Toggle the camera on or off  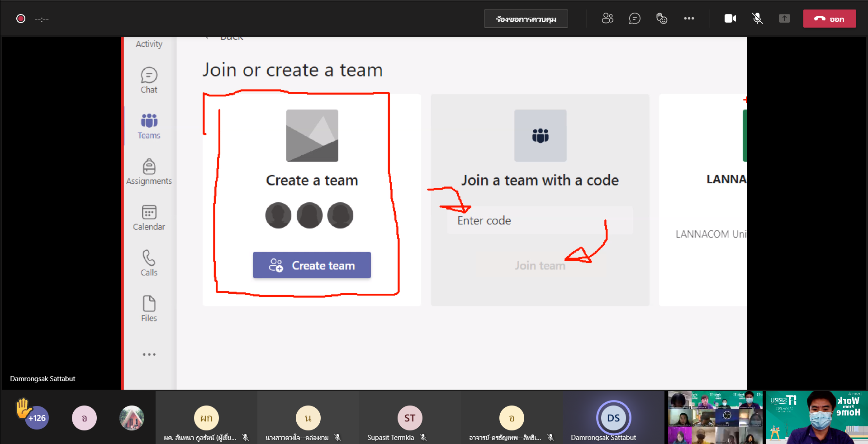(730, 19)
